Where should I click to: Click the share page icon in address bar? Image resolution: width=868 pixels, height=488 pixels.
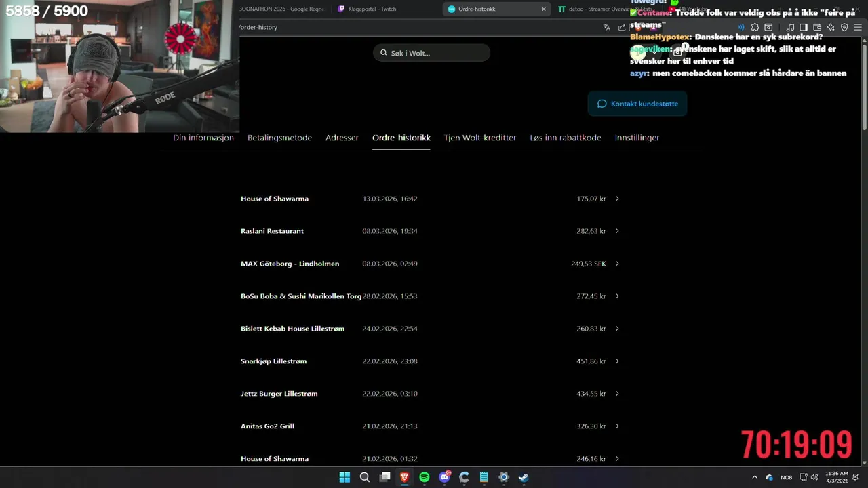pyautogui.click(x=622, y=27)
